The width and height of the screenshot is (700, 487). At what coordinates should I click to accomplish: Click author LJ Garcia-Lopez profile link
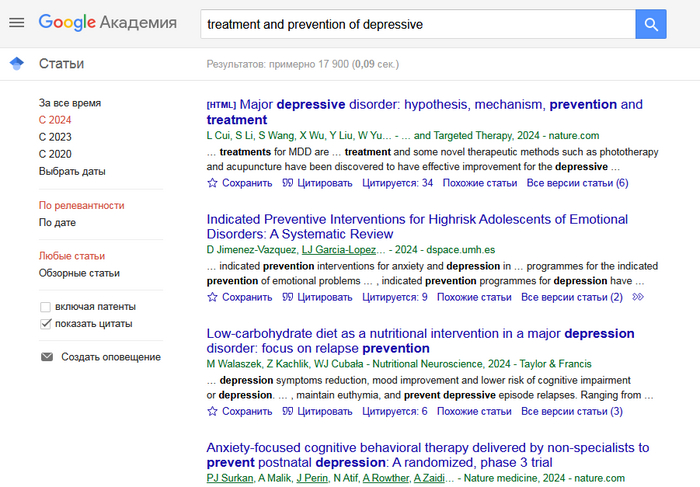340,249
